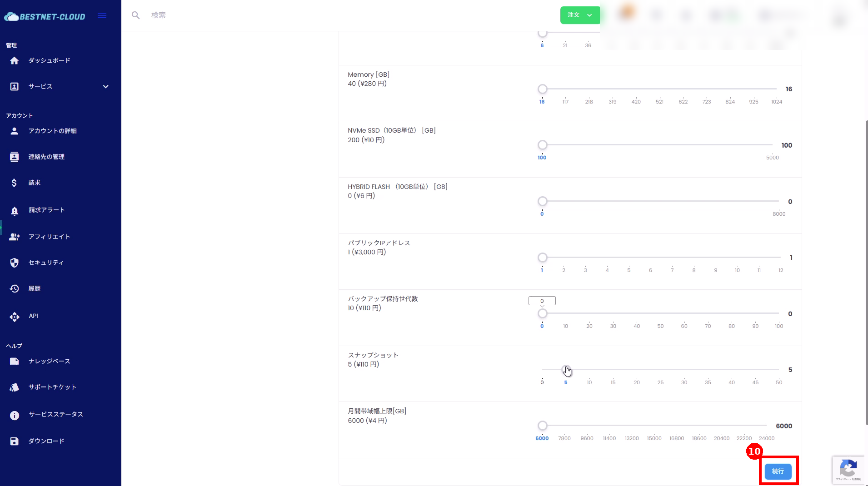Image resolution: width=868 pixels, height=486 pixels.
Task: Click the API icon in sidebar
Action: tap(15, 317)
